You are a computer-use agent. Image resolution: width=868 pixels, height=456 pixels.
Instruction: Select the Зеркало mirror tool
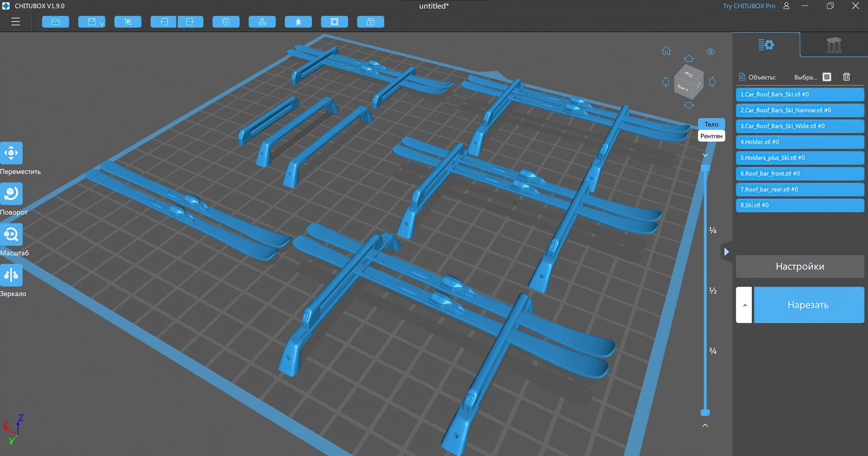click(11, 275)
